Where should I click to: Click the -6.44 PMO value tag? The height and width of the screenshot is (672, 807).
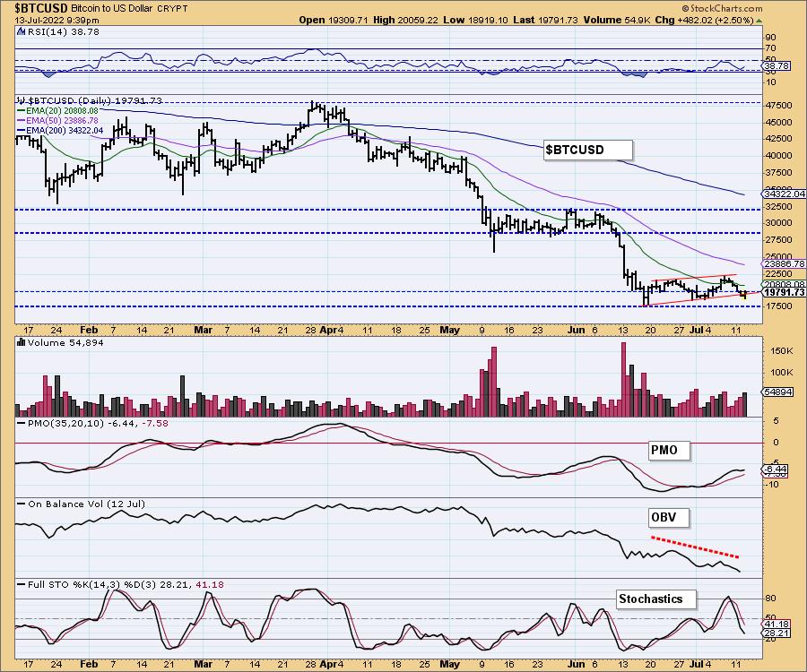[x=776, y=469]
